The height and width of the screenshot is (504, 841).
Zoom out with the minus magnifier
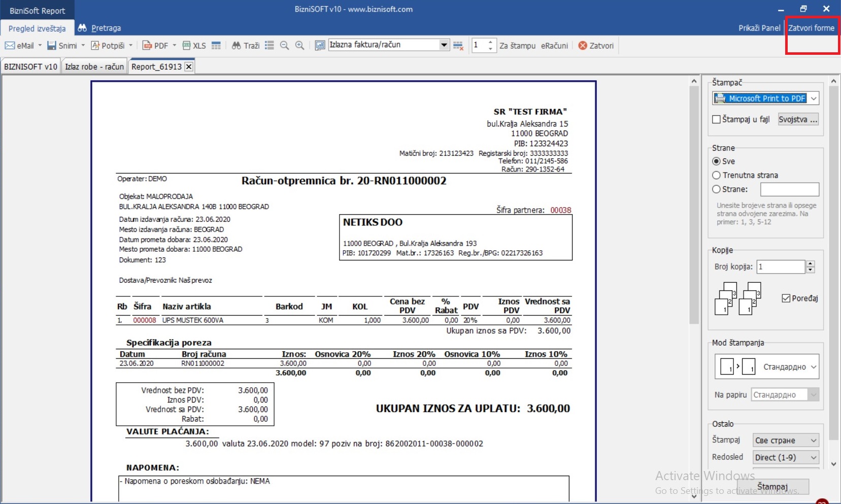click(284, 46)
